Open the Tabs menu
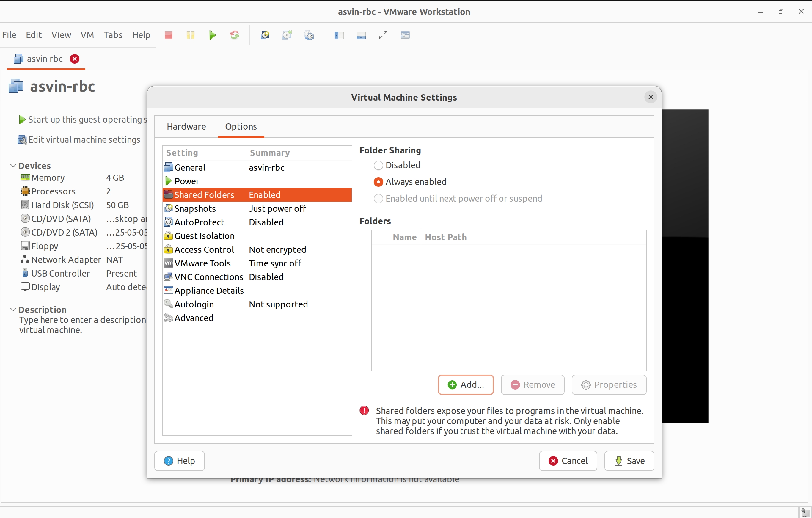The width and height of the screenshot is (812, 518). click(x=113, y=35)
